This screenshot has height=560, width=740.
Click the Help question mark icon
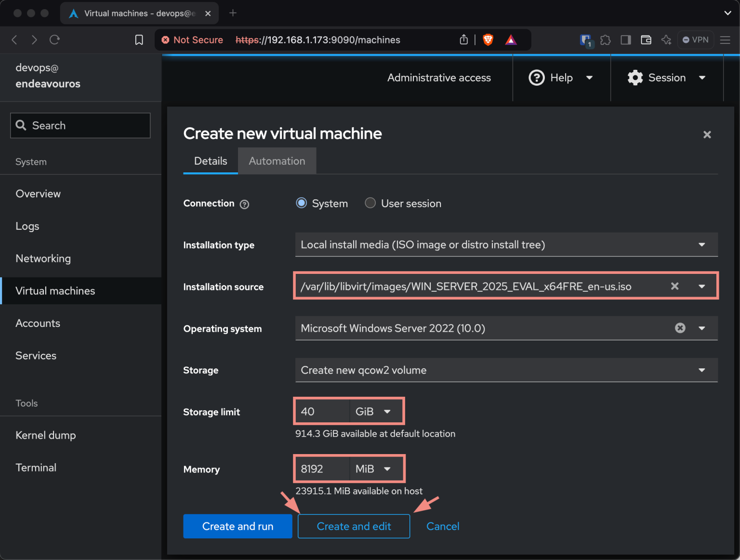(x=537, y=78)
